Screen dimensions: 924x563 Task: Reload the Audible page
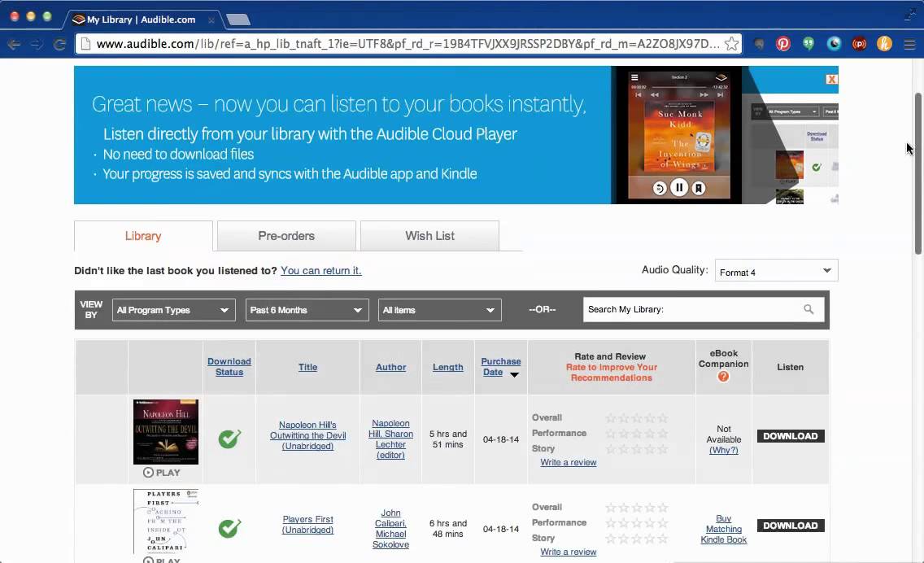59,44
